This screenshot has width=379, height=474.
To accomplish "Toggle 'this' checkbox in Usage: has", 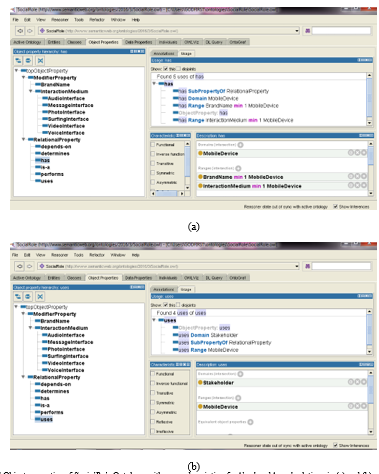I will coord(166,69).
